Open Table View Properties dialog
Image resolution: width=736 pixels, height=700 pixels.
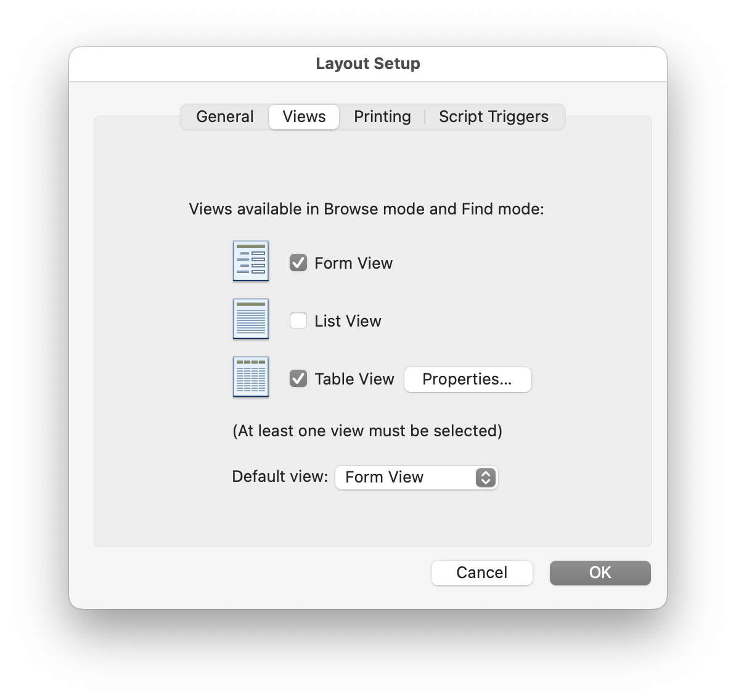pyautogui.click(x=467, y=379)
